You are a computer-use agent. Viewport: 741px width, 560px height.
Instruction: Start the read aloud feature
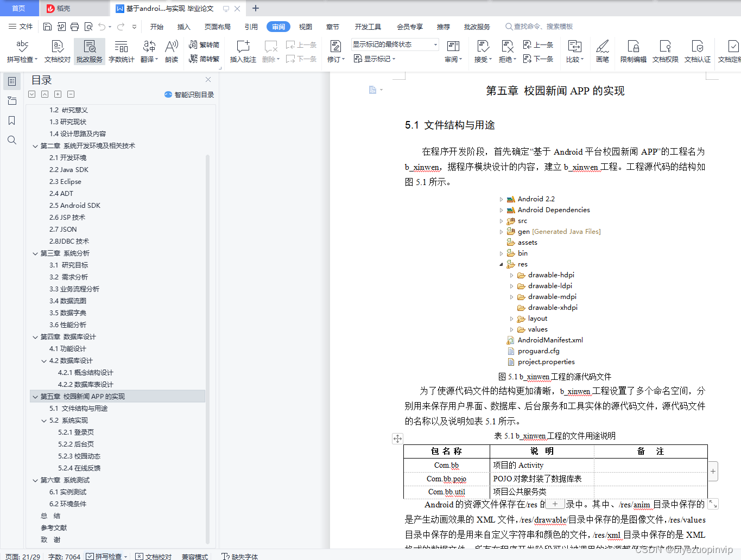click(172, 52)
